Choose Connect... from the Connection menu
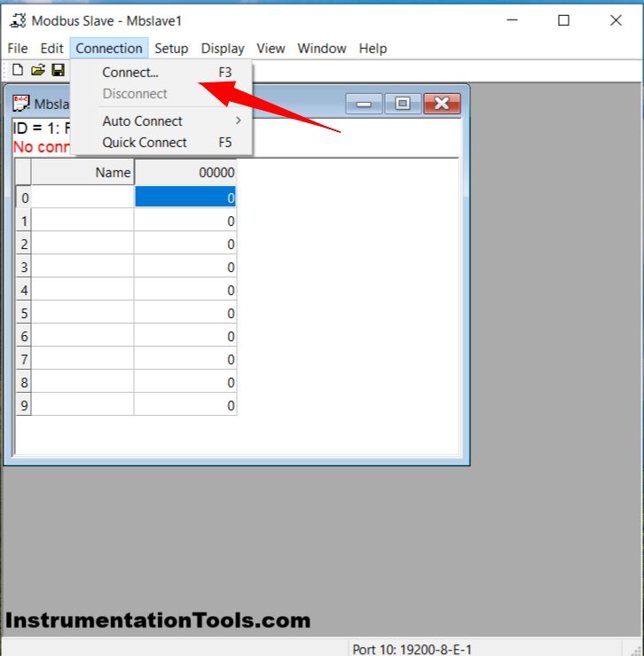The image size is (644, 656). (161, 73)
